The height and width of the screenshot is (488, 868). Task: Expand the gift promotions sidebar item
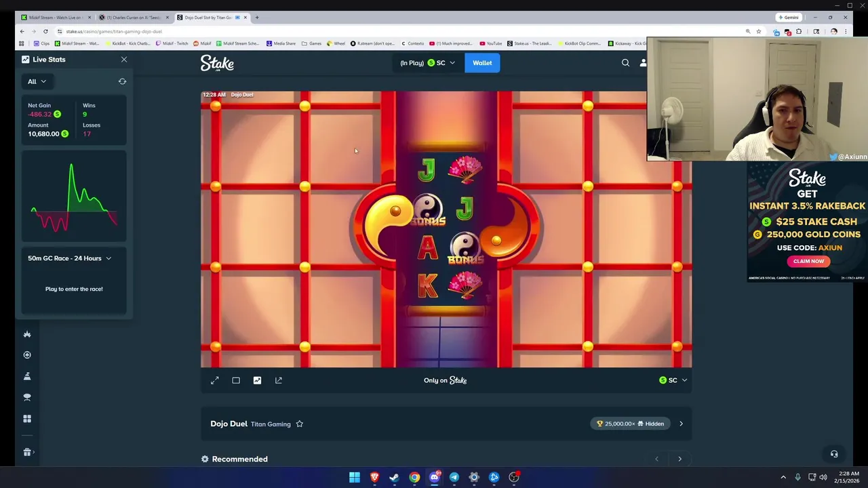[28, 452]
